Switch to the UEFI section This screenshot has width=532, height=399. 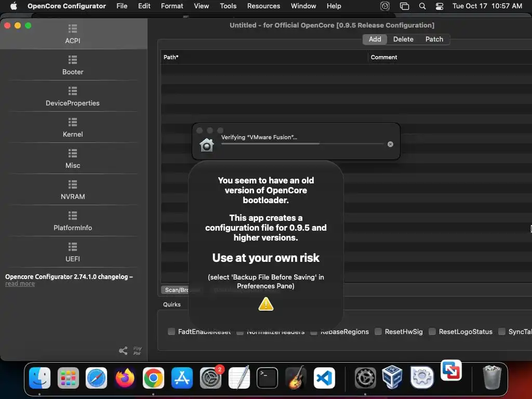pyautogui.click(x=73, y=252)
